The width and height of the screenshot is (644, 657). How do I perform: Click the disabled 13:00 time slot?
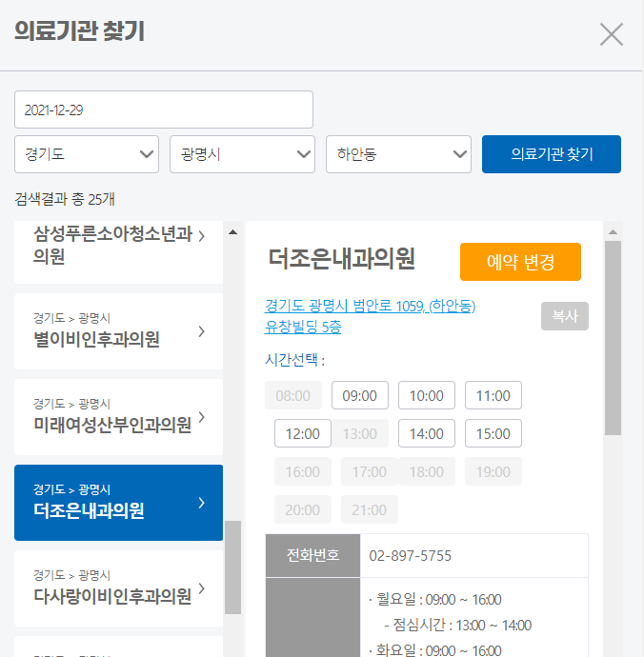[x=360, y=433]
